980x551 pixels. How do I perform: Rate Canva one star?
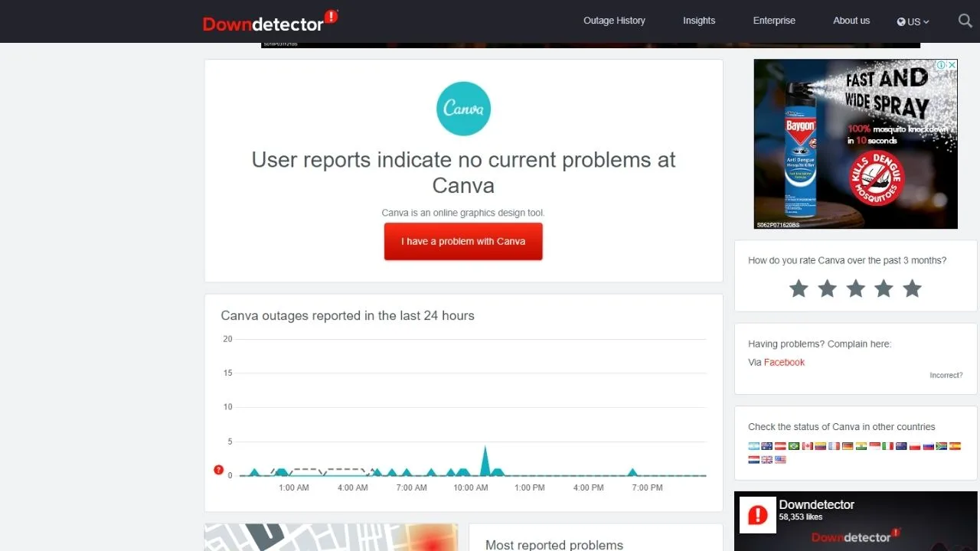tap(799, 289)
